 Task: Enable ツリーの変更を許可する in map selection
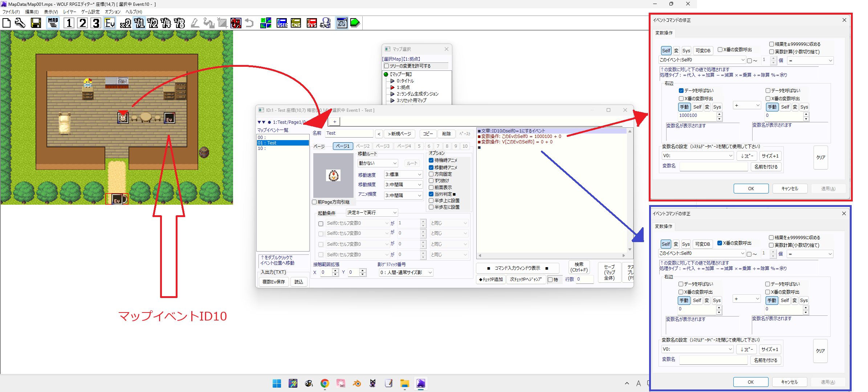(386, 66)
